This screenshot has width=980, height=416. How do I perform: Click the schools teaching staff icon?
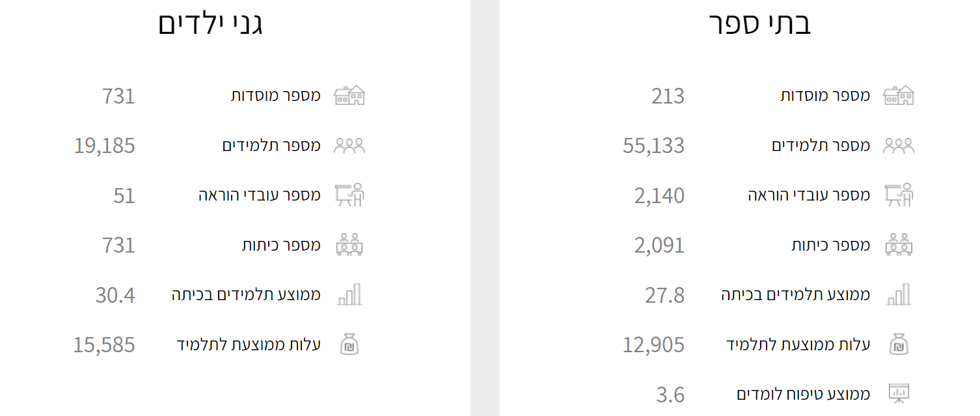[899, 195]
